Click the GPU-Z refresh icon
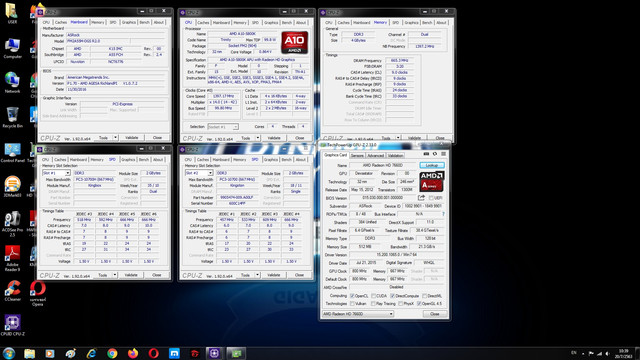This screenshot has height=360, width=640. click(435, 154)
